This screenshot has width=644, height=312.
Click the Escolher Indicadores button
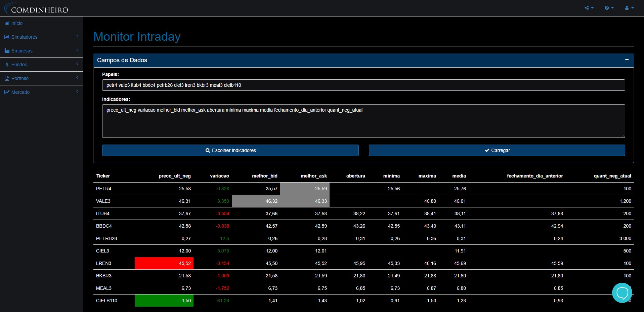click(230, 150)
